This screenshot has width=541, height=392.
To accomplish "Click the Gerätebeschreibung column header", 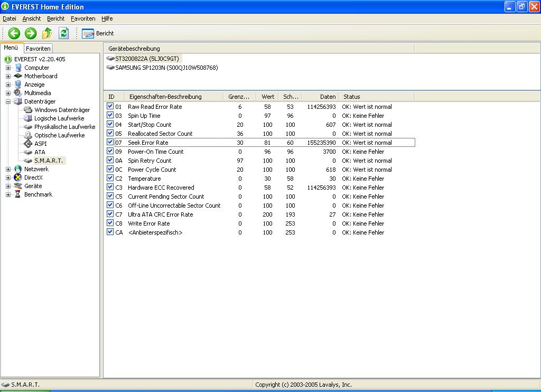I will pyautogui.click(x=259, y=49).
